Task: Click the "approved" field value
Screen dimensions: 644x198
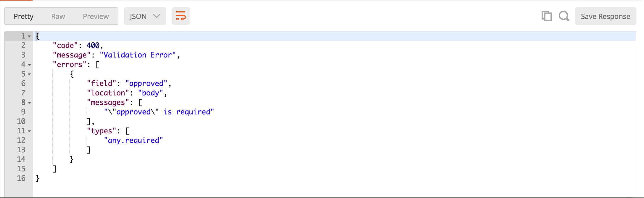Action: point(146,84)
